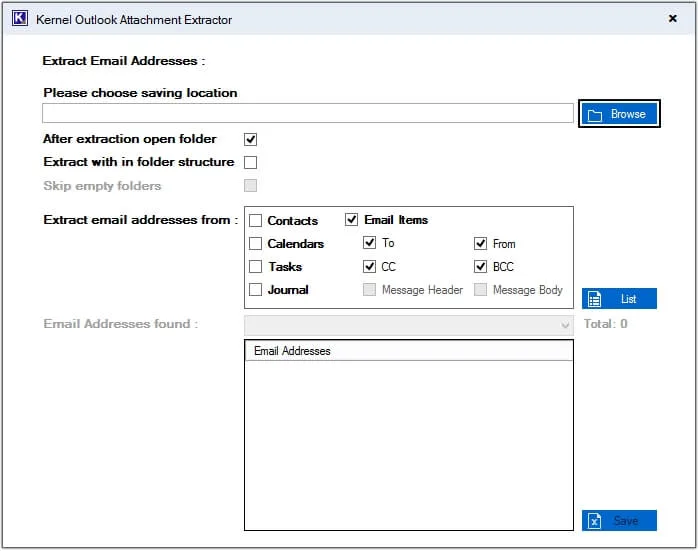Close the Kernel Outlook Attachment Extractor window

tap(673, 18)
